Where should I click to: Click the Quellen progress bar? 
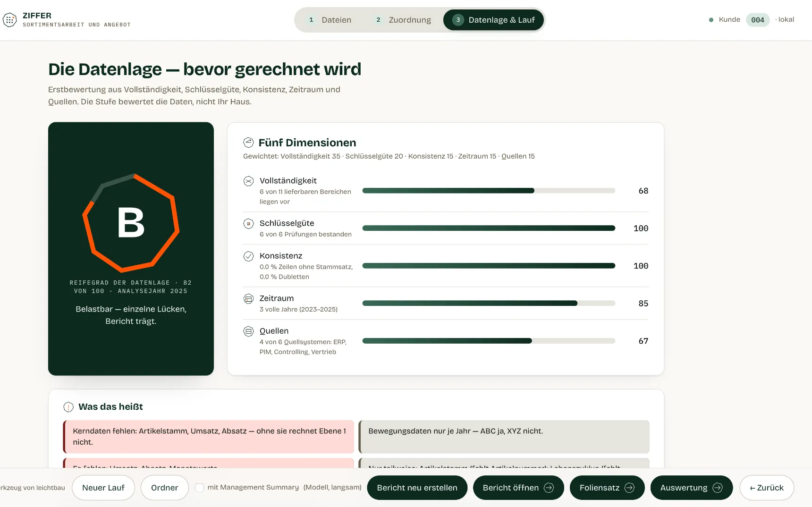click(x=489, y=341)
